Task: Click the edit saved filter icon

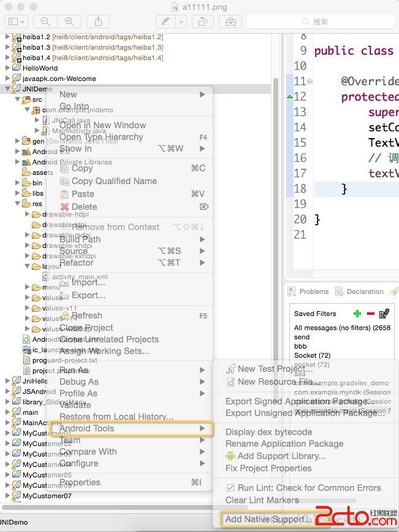Action: pyautogui.click(x=384, y=314)
